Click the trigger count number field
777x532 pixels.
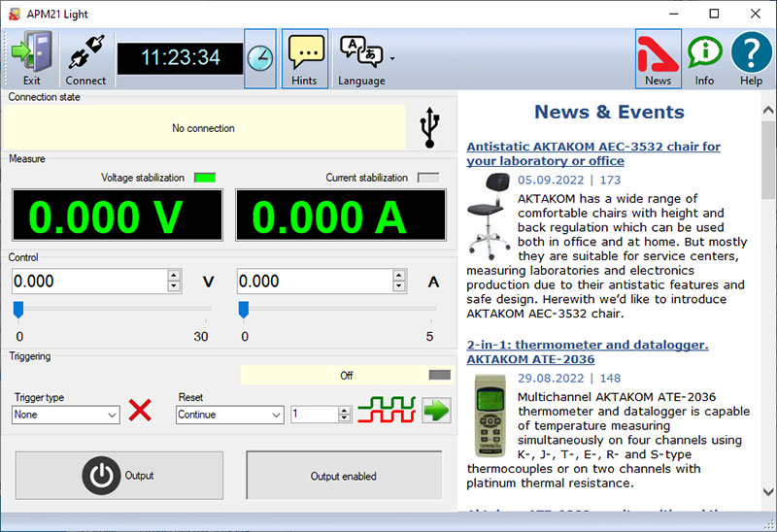pyautogui.click(x=315, y=415)
